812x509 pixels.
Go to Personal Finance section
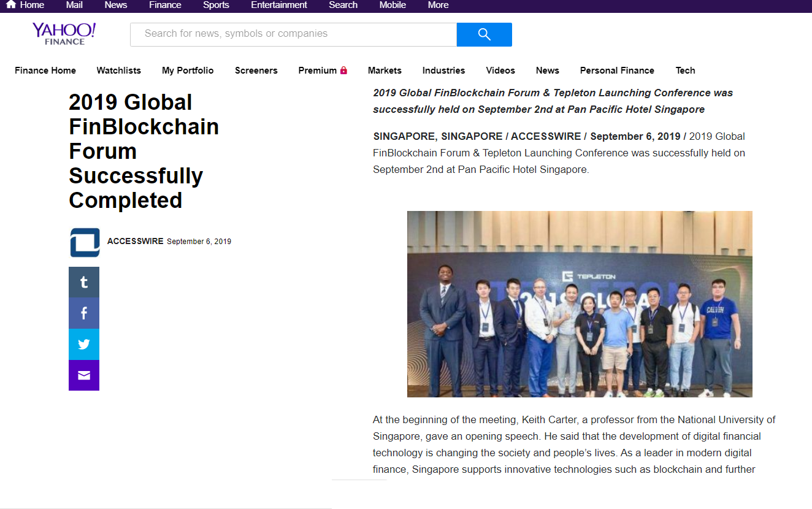click(617, 71)
